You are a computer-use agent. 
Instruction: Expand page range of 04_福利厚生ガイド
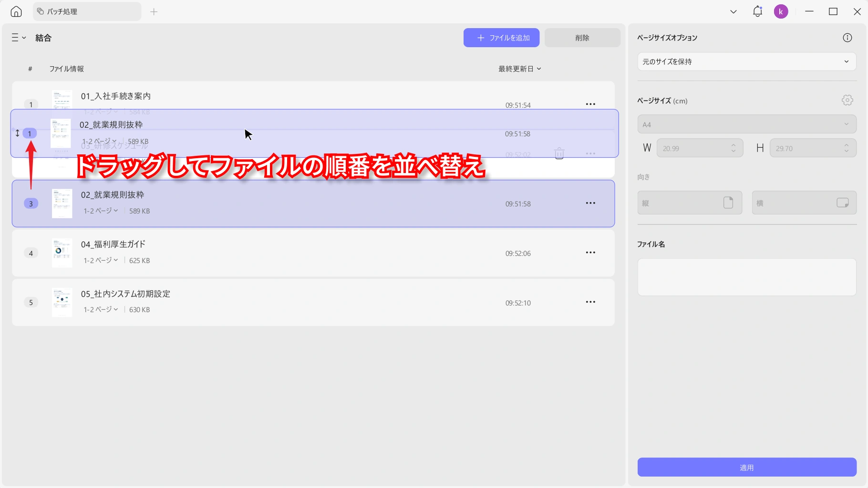[101, 260]
